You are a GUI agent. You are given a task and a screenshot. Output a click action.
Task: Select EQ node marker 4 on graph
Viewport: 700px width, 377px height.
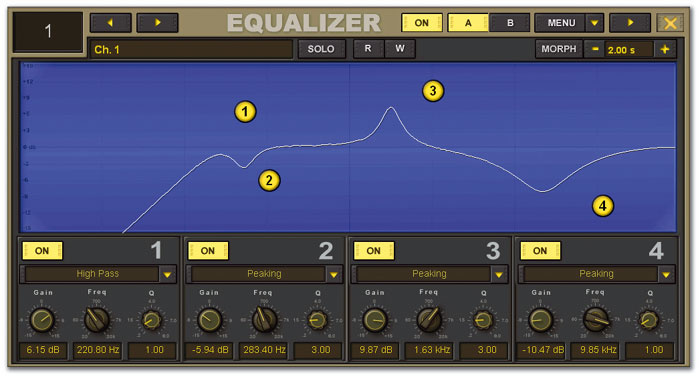point(603,206)
